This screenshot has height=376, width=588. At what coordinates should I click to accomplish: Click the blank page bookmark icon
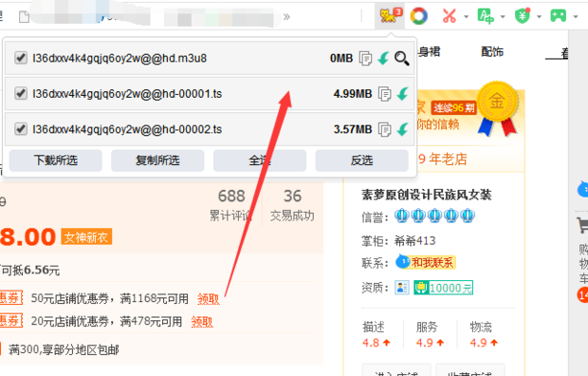pyautogui.click(x=25, y=16)
